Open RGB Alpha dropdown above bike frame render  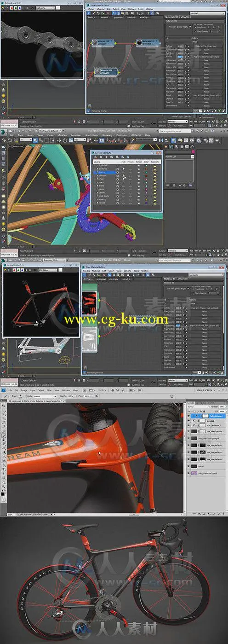point(47,270)
